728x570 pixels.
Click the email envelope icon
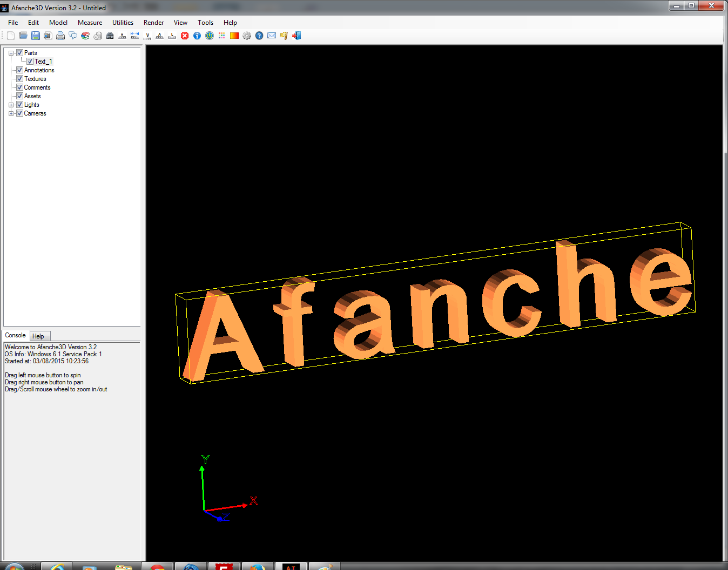click(272, 36)
